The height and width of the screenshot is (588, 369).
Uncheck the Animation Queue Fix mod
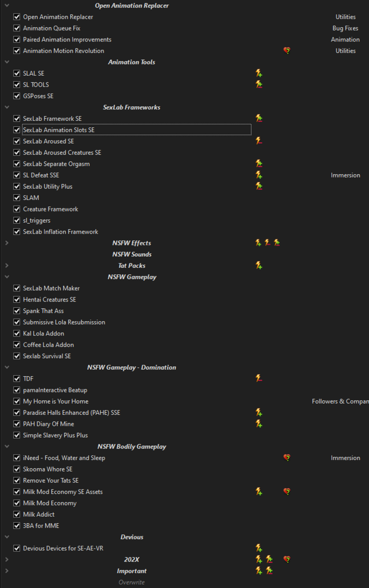17,28
